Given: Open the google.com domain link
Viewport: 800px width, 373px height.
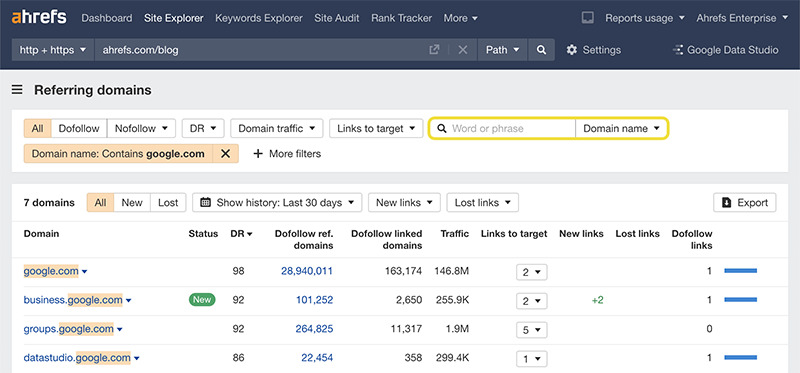Looking at the screenshot, I should [51, 271].
